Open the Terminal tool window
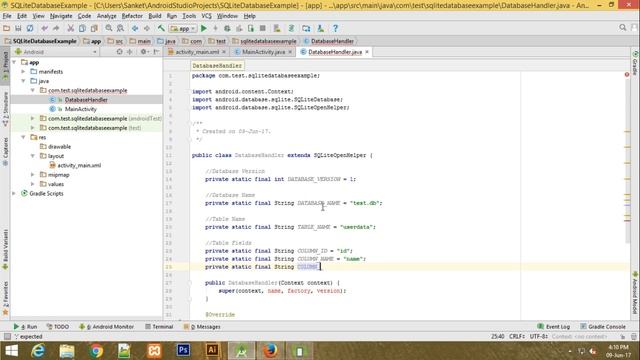The image size is (640, 360). pyautogui.click(x=159, y=327)
